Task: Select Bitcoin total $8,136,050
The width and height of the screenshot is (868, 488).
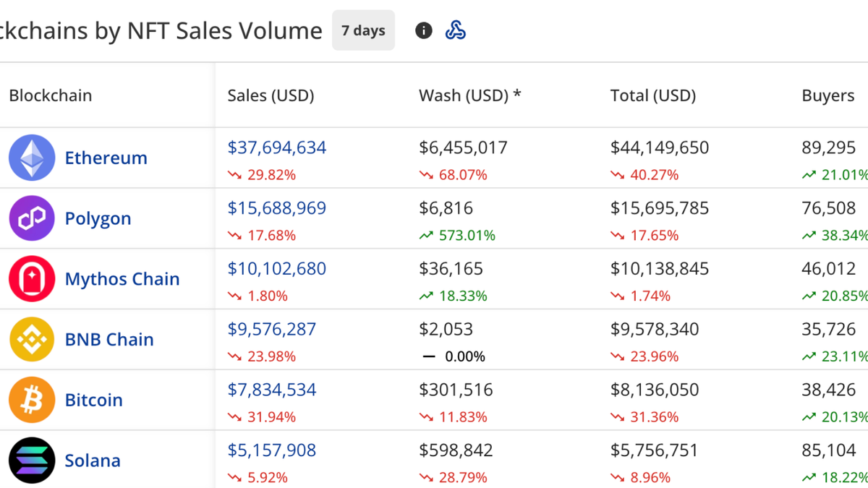Action: [x=655, y=390]
